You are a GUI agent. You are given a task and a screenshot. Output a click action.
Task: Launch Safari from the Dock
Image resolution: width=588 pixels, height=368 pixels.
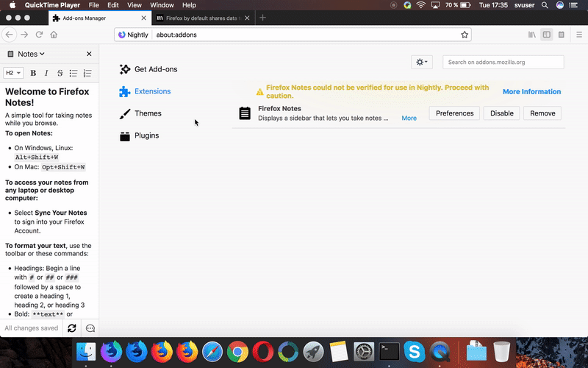coord(212,353)
